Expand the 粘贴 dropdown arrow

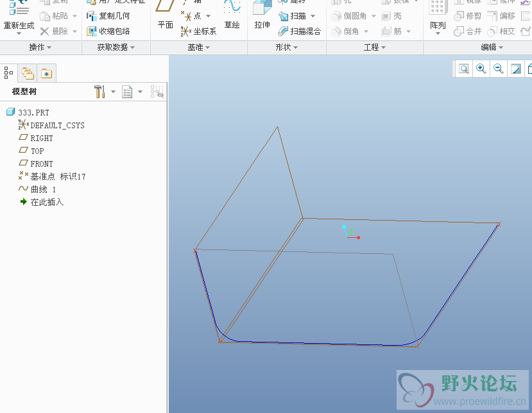point(74,16)
